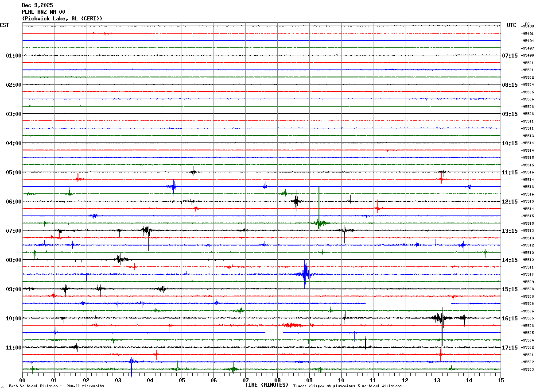Screen dimensions: 536x392
Task: Click minute tick '04' on the bottom axis
Action: 150,380
